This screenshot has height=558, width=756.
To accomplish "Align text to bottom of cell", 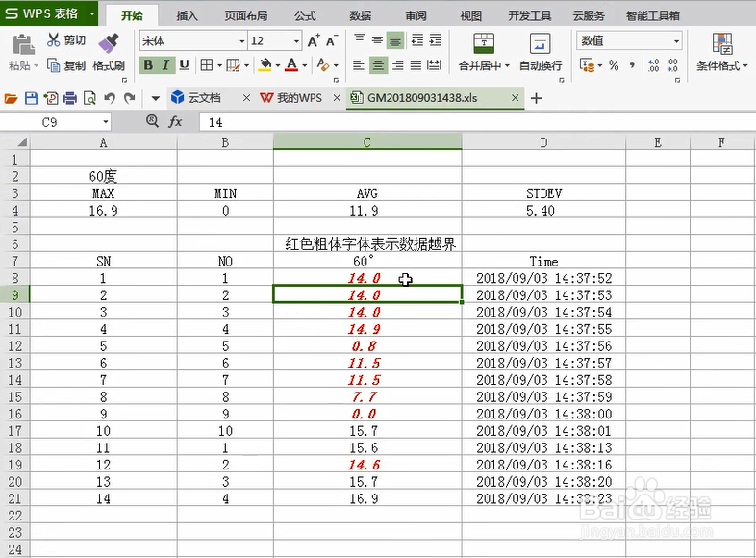I will (x=395, y=40).
